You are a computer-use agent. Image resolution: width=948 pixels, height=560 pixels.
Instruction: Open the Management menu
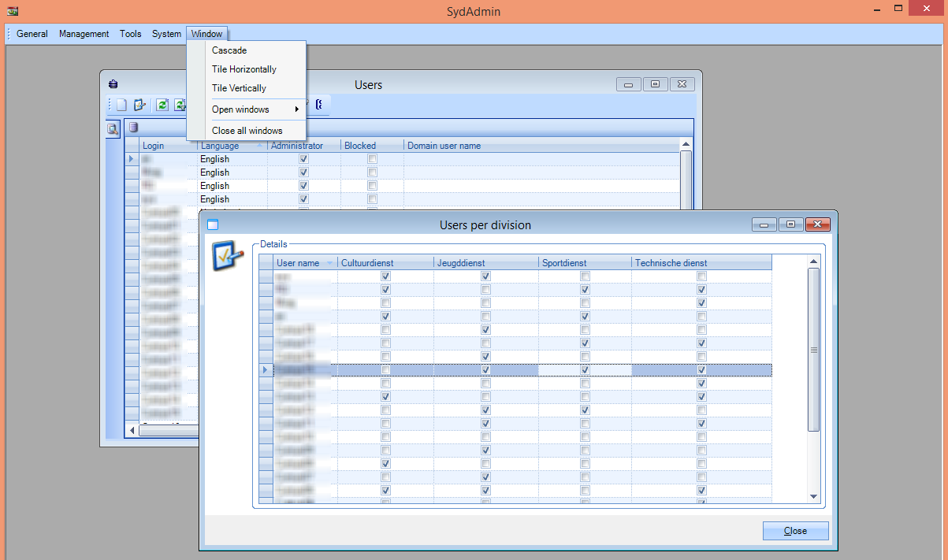84,34
